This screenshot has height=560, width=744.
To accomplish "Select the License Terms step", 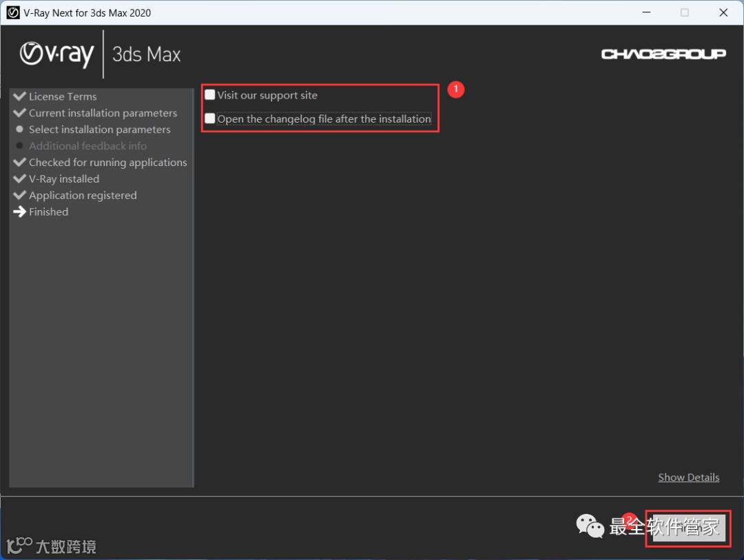I will point(63,96).
